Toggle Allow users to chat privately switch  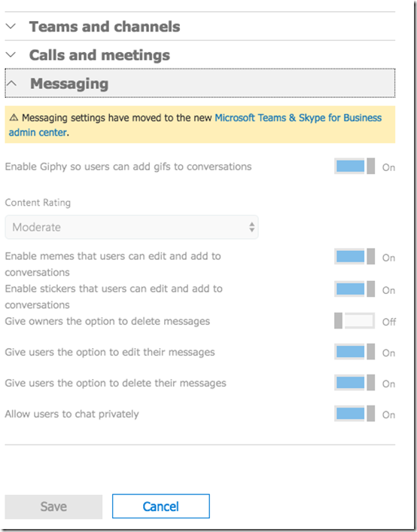tap(355, 414)
